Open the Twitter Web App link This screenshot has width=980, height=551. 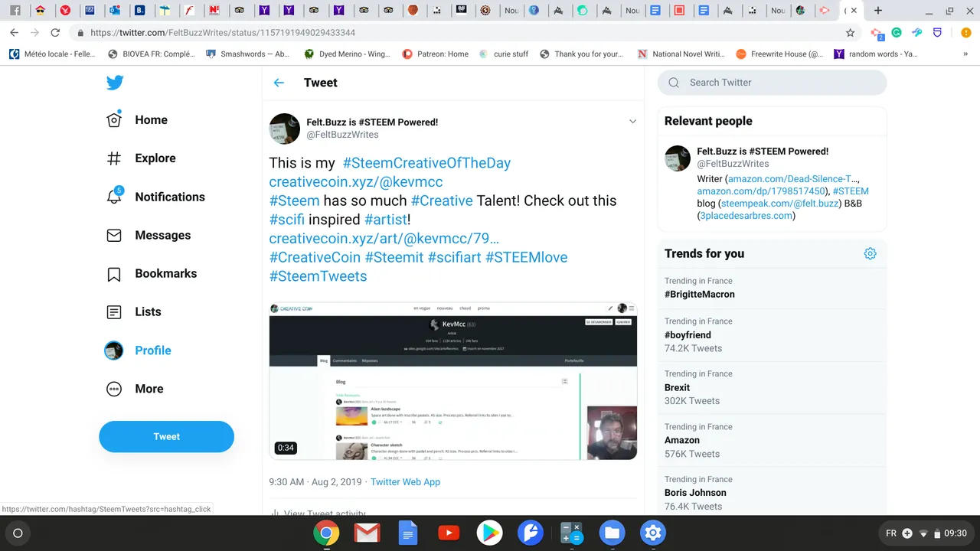(405, 482)
